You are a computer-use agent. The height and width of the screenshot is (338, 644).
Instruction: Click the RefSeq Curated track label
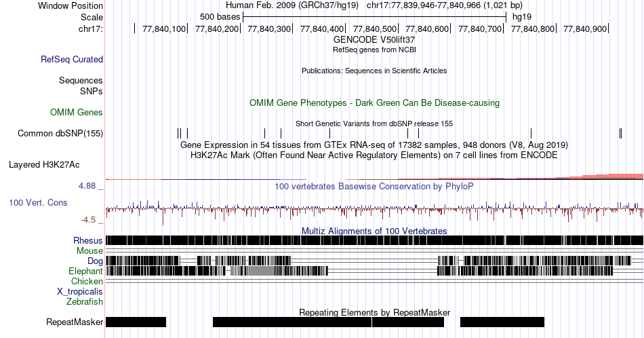click(x=71, y=60)
